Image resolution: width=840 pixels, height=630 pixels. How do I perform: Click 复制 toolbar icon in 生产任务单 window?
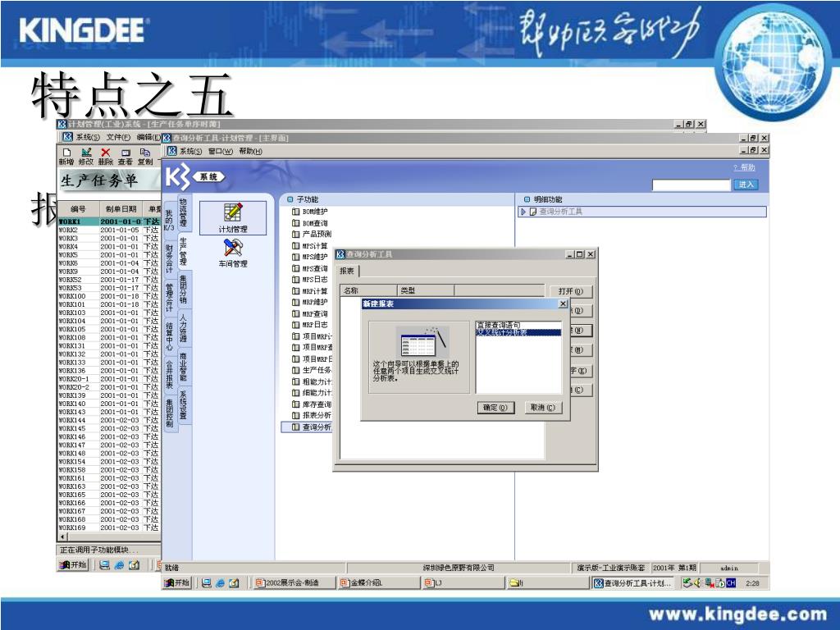145,157
